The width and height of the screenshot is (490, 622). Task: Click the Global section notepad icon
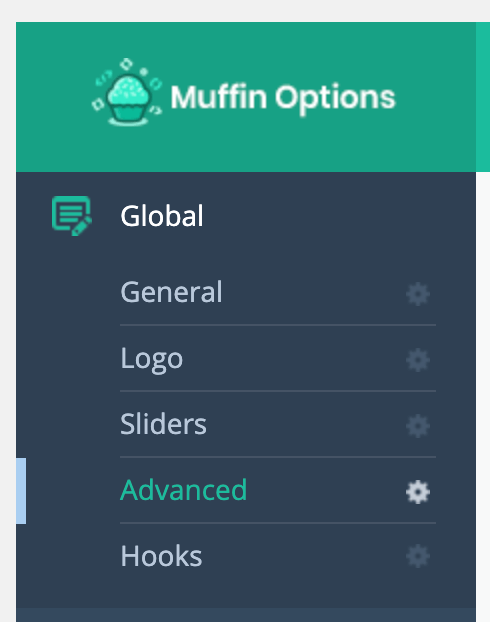point(72,216)
